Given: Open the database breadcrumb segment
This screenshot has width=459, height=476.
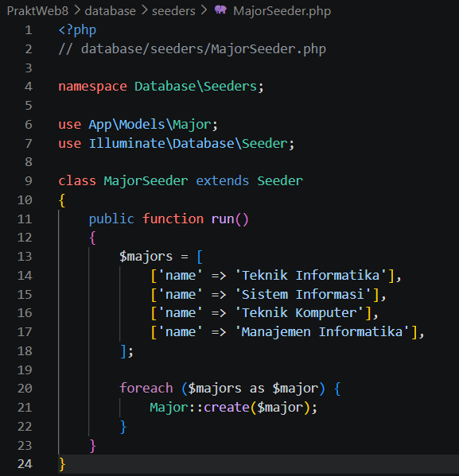Looking at the screenshot, I should (x=110, y=11).
